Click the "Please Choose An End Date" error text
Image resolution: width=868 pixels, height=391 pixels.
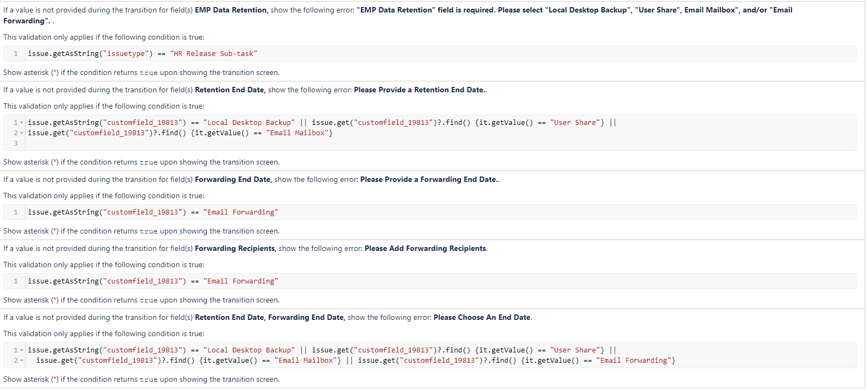[x=482, y=318]
